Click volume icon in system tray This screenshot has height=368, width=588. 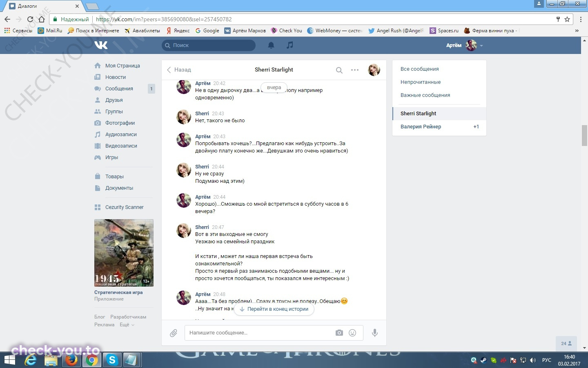pyautogui.click(x=532, y=360)
